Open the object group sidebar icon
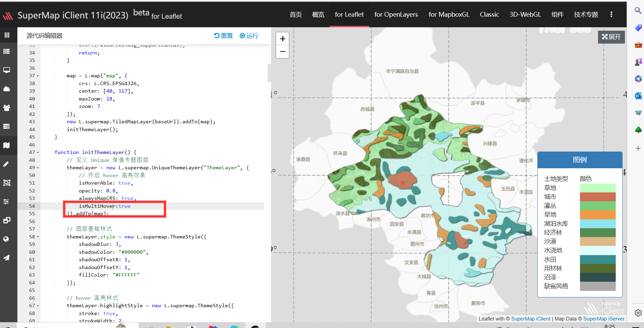This screenshot has width=644, height=328. (6, 183)
